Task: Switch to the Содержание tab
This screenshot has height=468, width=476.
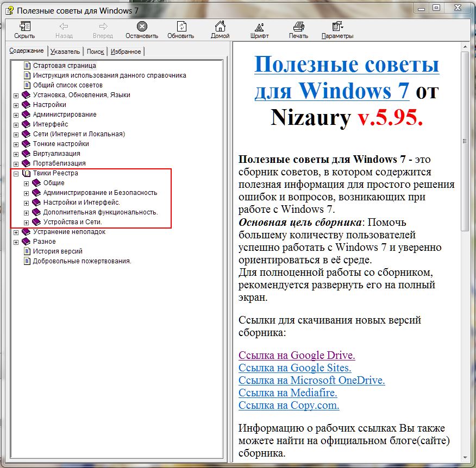Action: (27, 50)
